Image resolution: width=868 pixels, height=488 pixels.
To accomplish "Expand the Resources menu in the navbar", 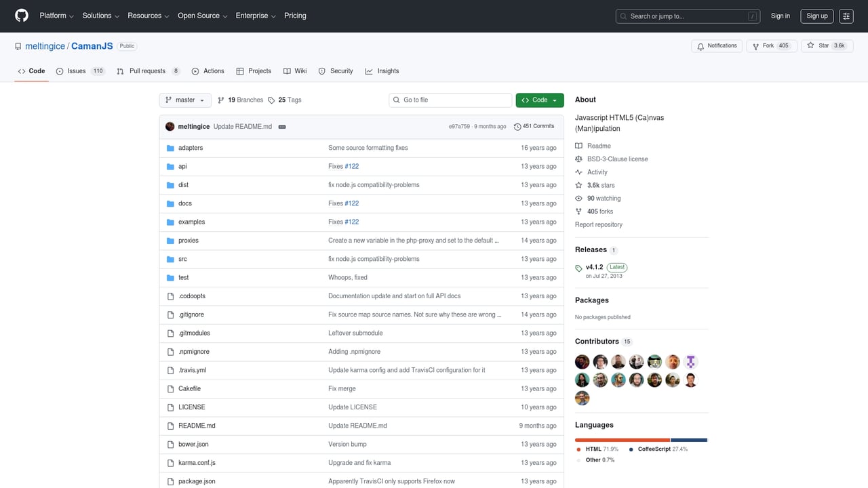I will click(147, 16).
